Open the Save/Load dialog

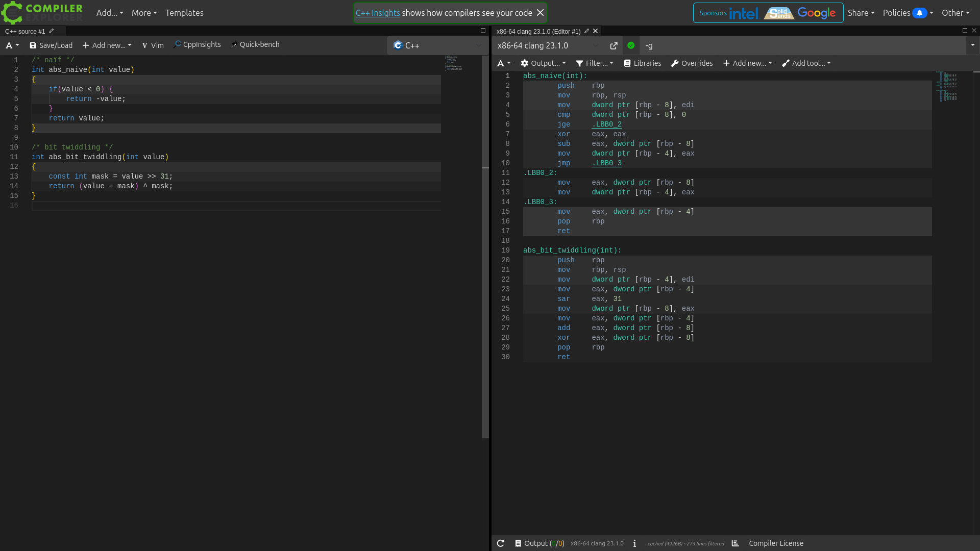51,45
